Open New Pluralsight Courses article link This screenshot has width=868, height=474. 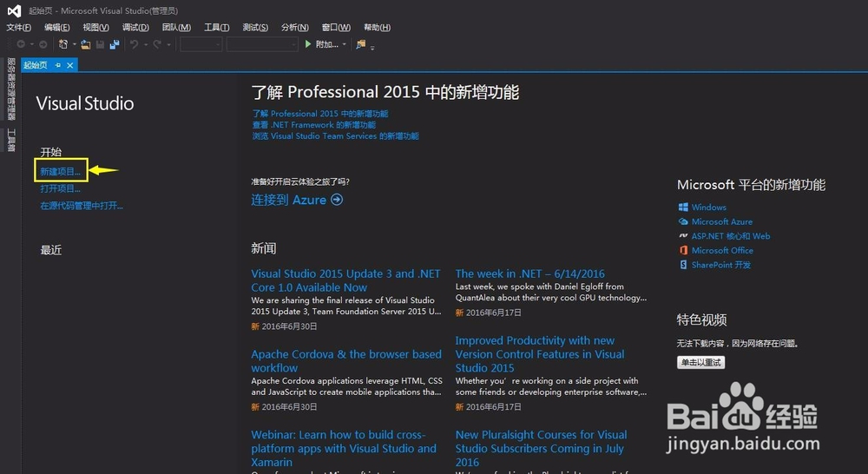pos(541,449)
